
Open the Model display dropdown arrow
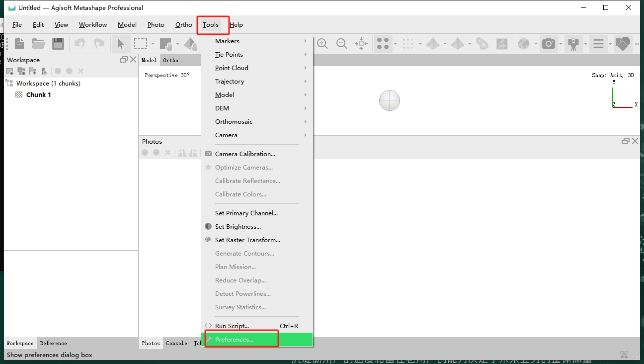pyautogui.click(x=445, y=44)
